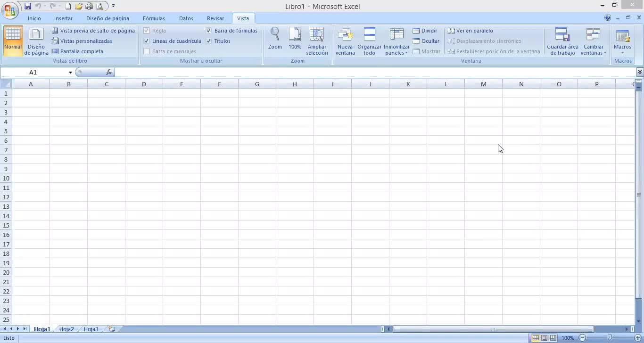Click inside the Name Box field

(x=33, y=72)
